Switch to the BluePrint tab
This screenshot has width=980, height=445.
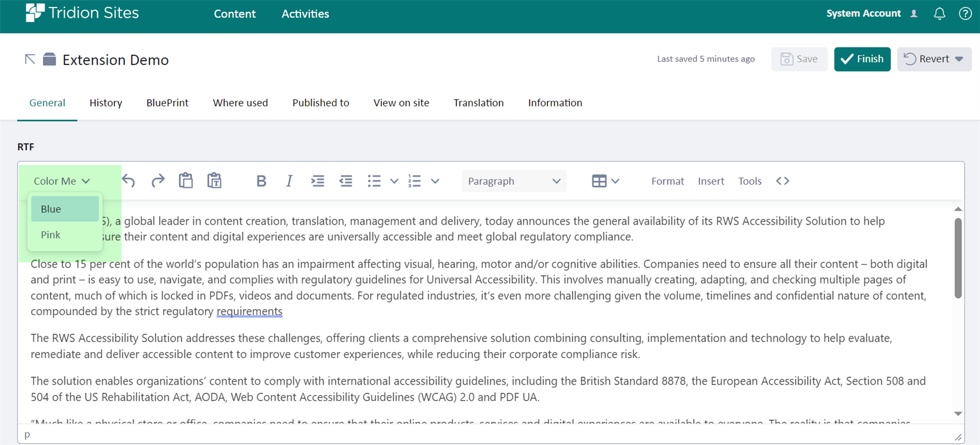coord(167,103)
